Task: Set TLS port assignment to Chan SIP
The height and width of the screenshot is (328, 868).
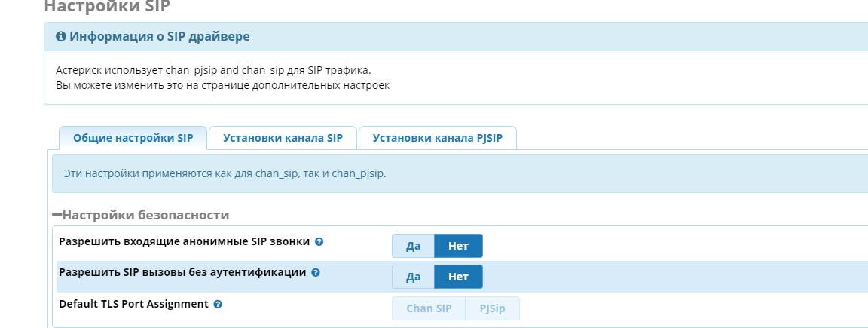Action: 429,308
